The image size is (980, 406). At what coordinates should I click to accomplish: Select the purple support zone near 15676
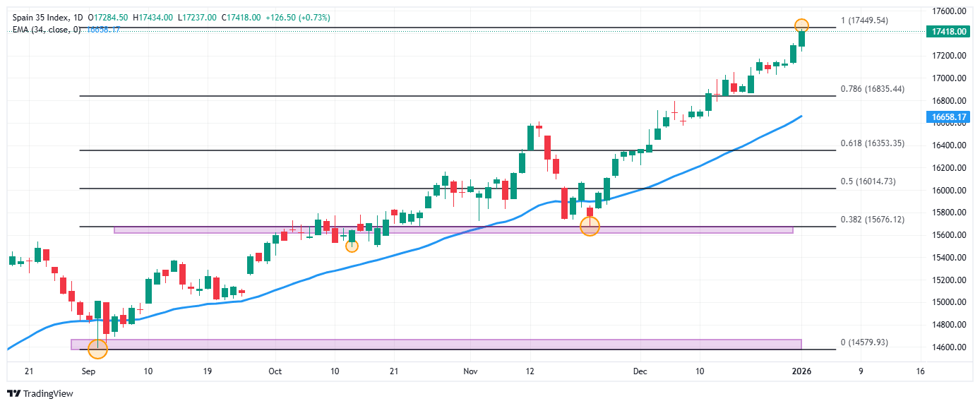(452, 230)
